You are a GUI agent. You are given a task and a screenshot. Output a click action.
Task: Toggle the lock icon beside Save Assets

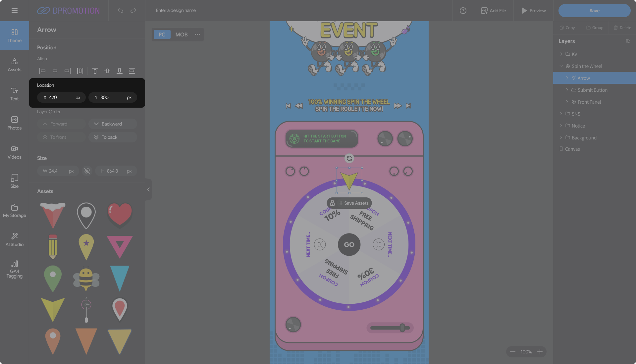click(x=332, y=203)
